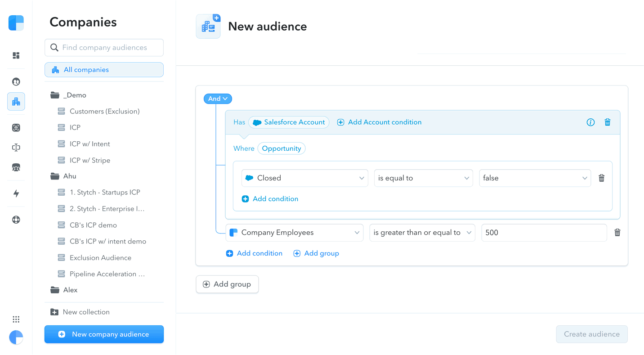Toggle the And logic operator dropdown
The width and height of the screenshot is (644, 355).
pyautogui.click(x=218, y=99)
